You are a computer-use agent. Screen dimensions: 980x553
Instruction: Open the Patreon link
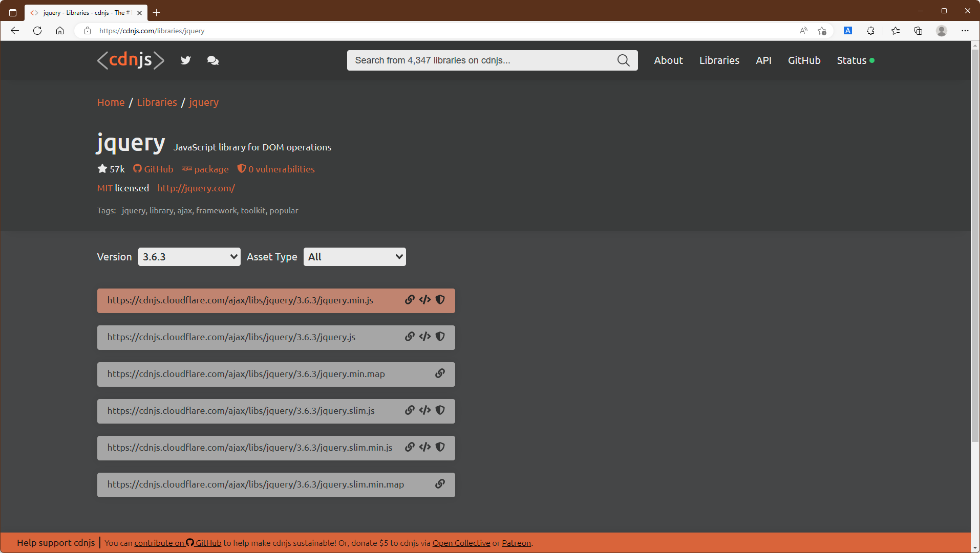[x=516, y=543]
